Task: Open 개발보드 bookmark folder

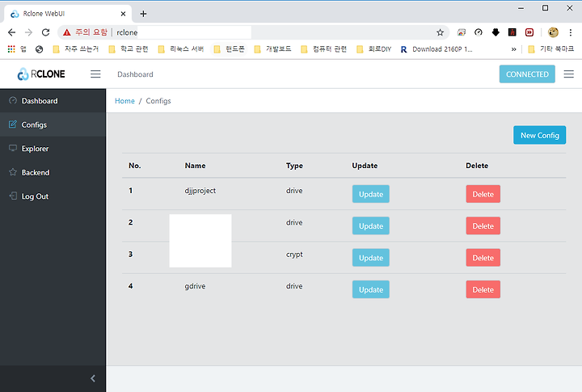Action: tap(273, 49)
